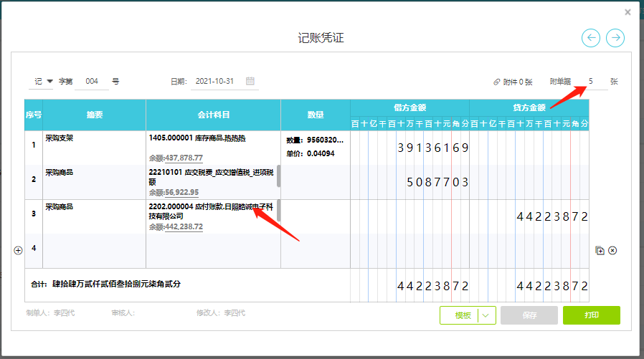Click debit amount 39136169 in row 1
644x359 pixels.
coord(433,148)
